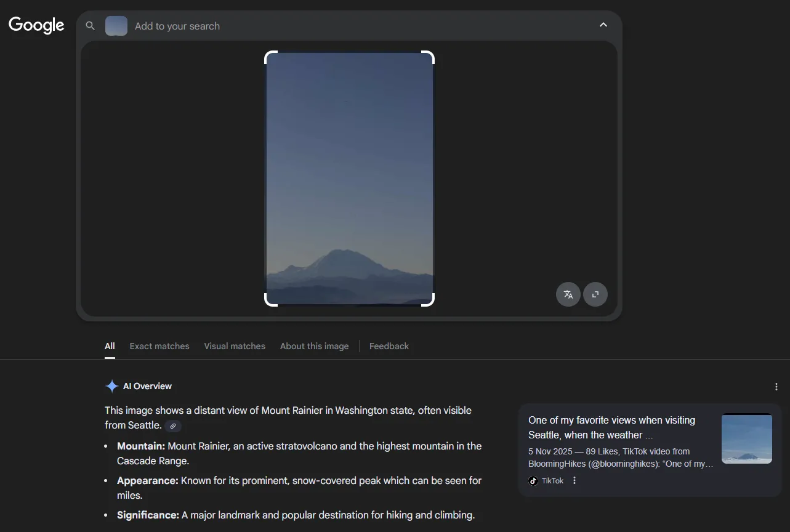Collapse the image search panel chevron
Viewport: 790px width, 532px height.
603,25
